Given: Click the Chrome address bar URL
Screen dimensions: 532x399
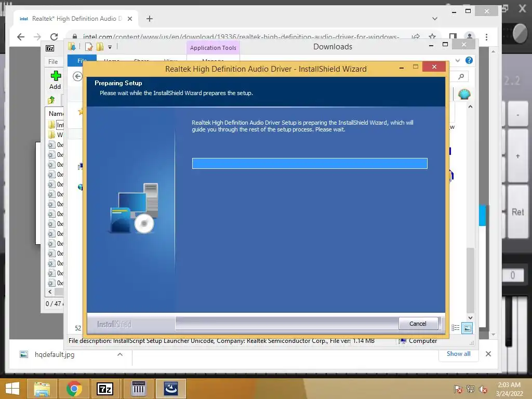Looking at the screenshot, I should point(241,37).
